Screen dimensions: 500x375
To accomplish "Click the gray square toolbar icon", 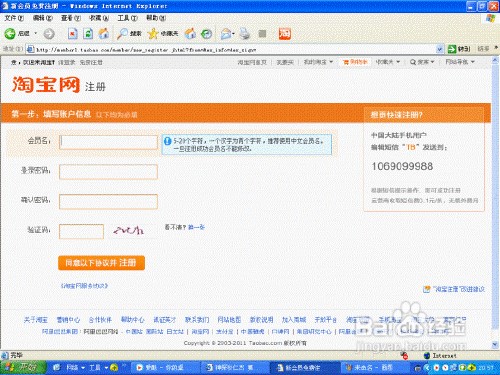I will coord(263,33).
